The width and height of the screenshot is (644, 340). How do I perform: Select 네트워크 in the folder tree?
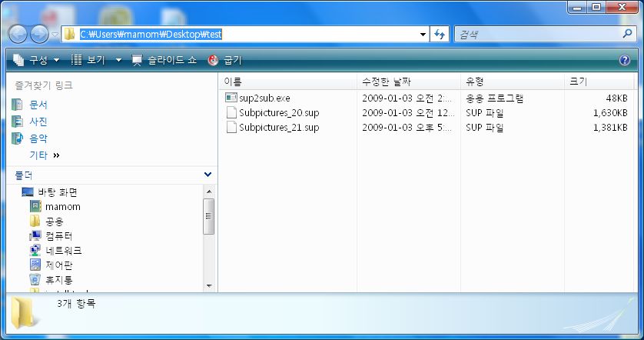(x=64, y=251)
